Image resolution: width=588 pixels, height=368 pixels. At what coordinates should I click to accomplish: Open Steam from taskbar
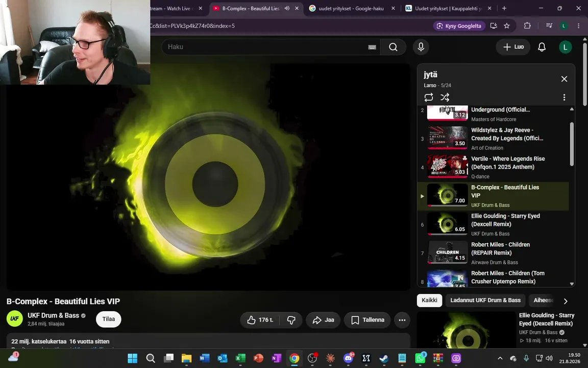click(384, 358)
